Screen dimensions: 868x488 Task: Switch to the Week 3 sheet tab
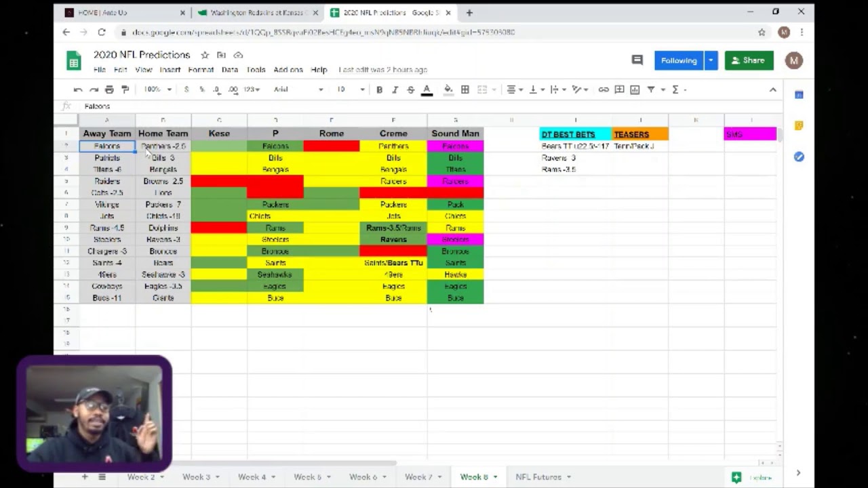tap(196, 477)
